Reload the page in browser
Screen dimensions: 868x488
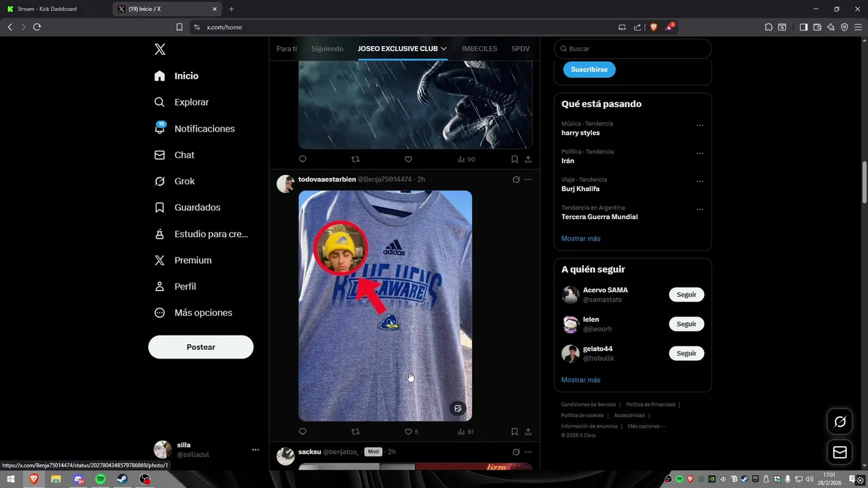pyautogui.click(x=37, y=27)
